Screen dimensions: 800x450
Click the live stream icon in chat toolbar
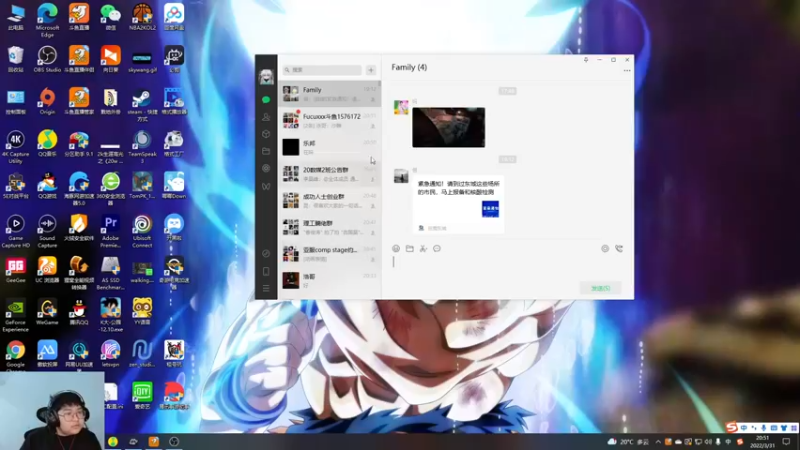point(605,248)
